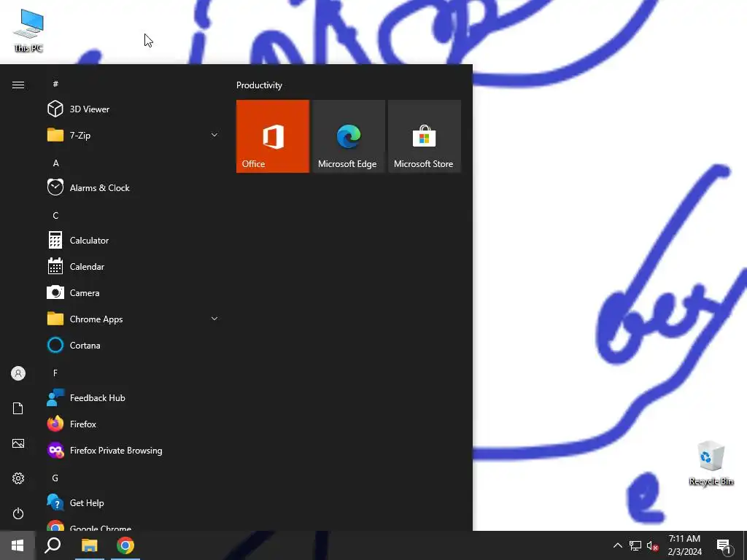Open the clock showing 7:11 AM

point(684,545)
